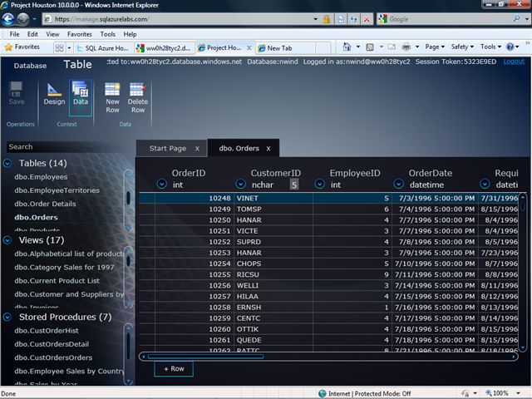This screenshot has height=399, width=532.
Task: Open dbo.EmployeeTerritories table
Action: coord(57,190)
